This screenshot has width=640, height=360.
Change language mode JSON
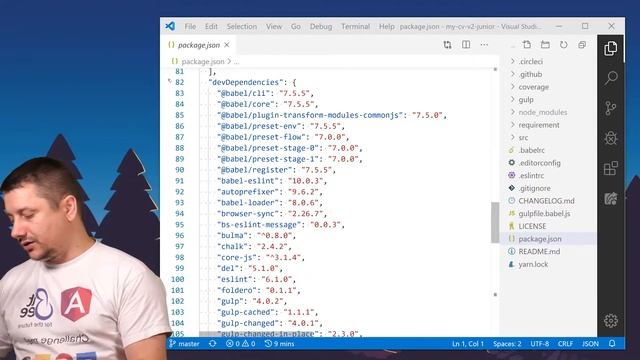tap(590, 344)
